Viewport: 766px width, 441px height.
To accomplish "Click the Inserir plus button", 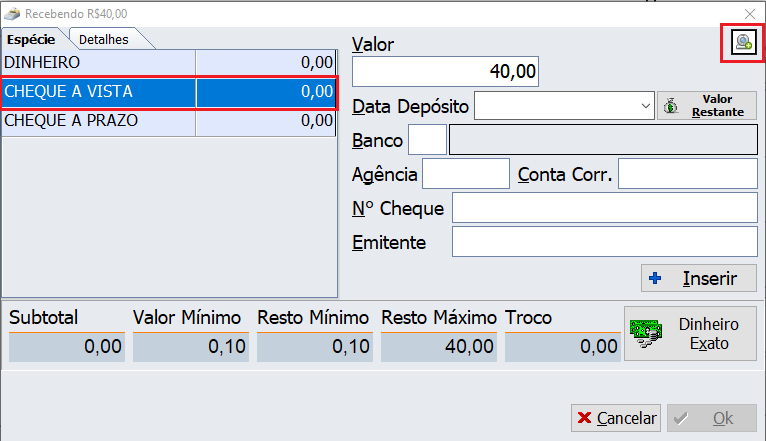I will (x=698, y=278).
